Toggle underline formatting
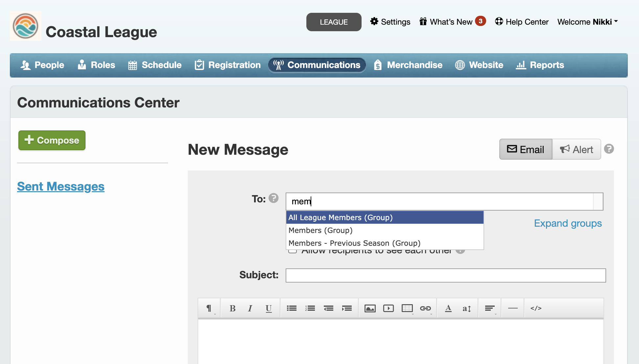This screenshot has width=639, height=364. [269, 308]
